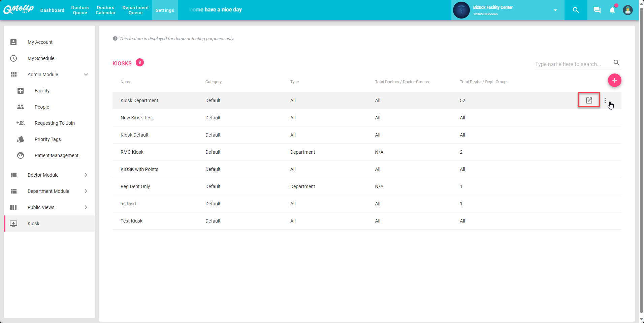Open the Bizbox Facility Center dropdown
The width and height of the screenshot is (644, 323).
tap(555, 10)
